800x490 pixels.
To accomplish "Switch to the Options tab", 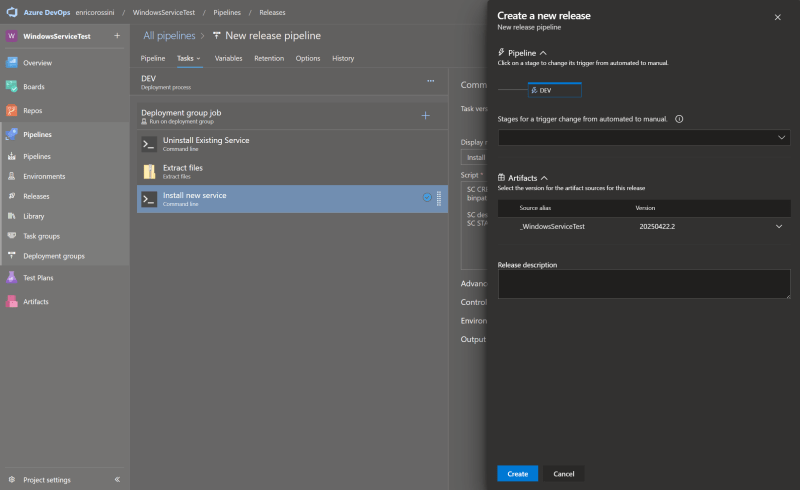I will point(308,59).
